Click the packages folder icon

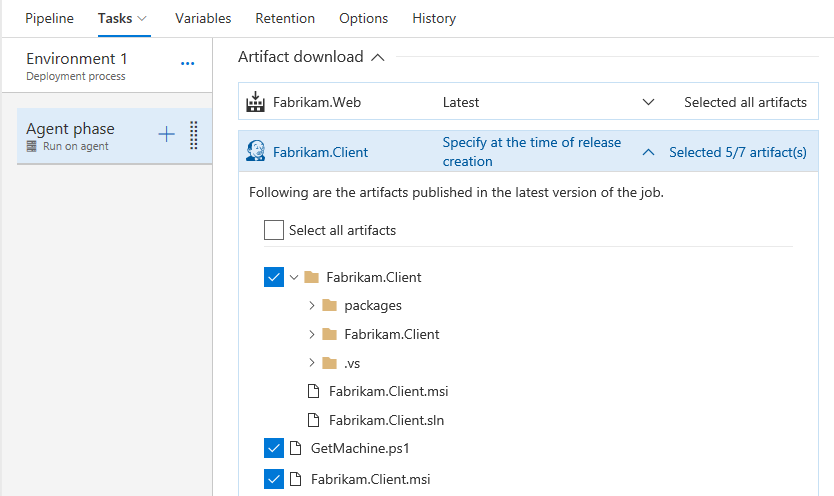pyautogui.click(x=329, y=306)
